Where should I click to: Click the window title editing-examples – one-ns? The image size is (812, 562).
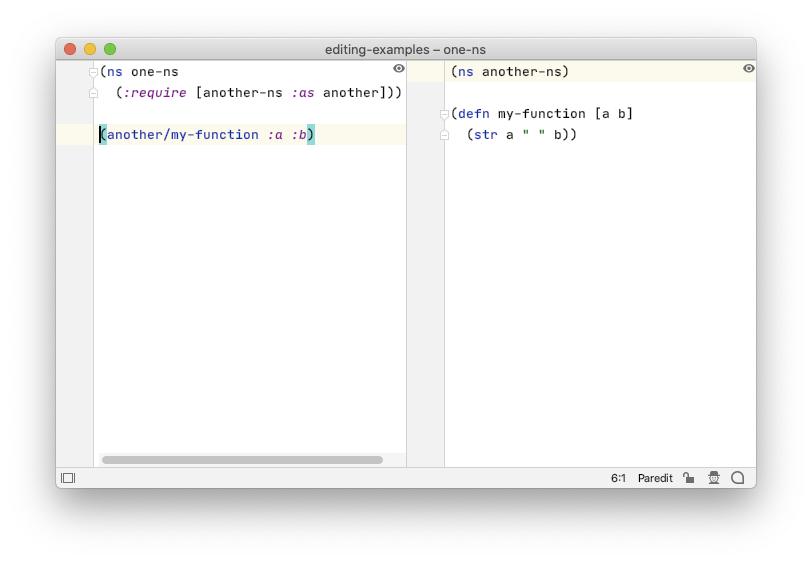(x=405, y=50)
